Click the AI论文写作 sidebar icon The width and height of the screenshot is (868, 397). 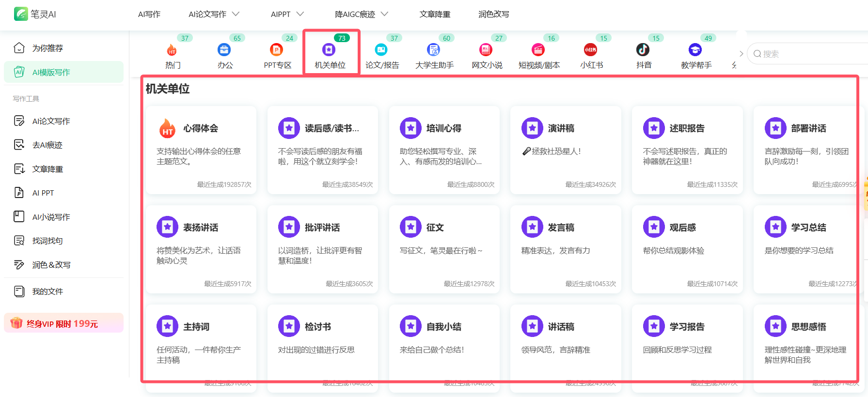(x=19, y=121)
